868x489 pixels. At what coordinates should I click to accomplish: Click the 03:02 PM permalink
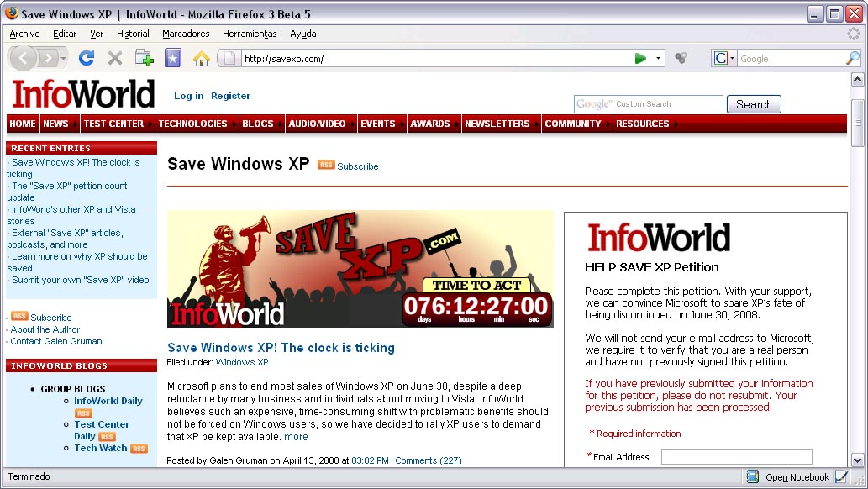370,460
